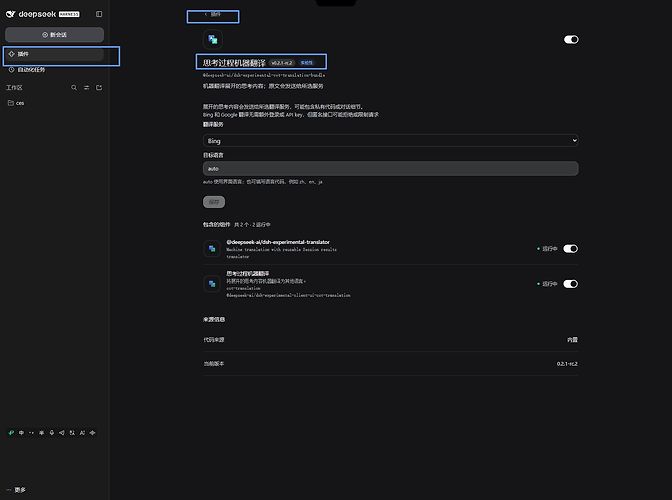Click the v0.2.1-rc.2 version badge
This screenshot has height=500, width=672.
pos(282,63)
